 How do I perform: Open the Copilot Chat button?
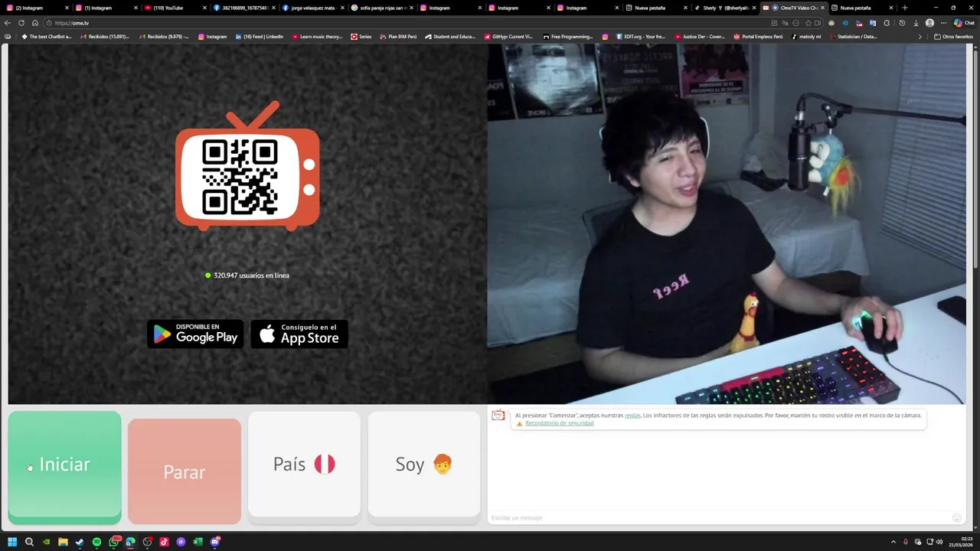pos(964,23)
